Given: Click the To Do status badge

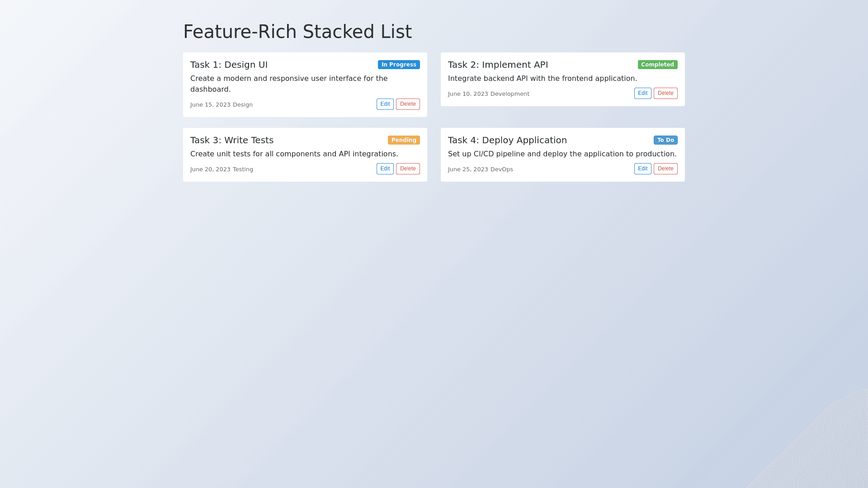Looking at the screenshot, I should 665,140.
